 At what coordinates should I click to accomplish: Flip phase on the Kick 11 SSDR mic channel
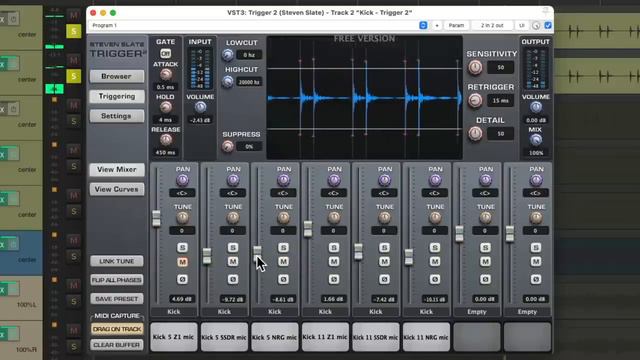(384, 279)
